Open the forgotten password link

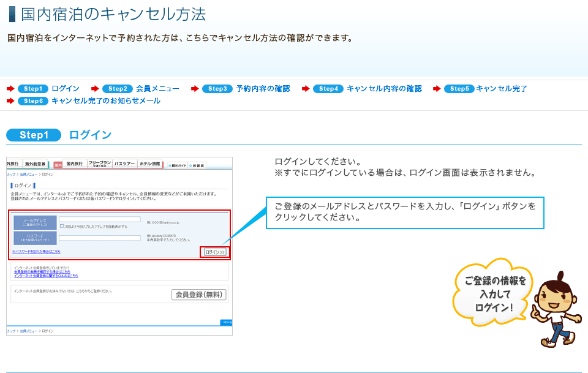click(36, 253)
